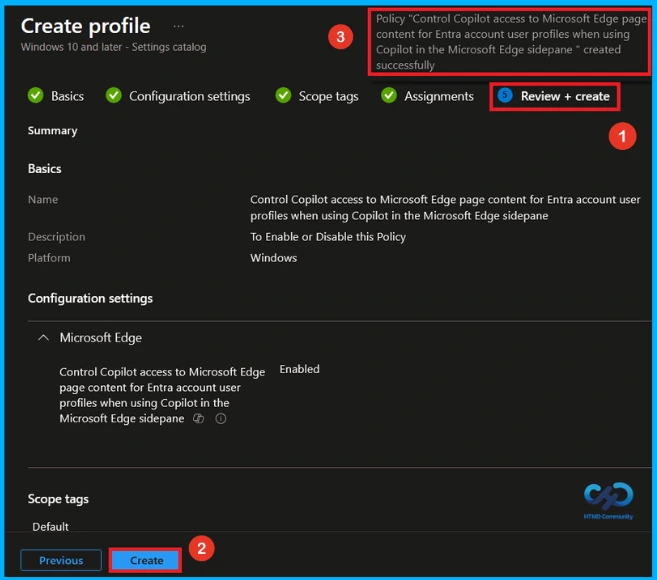The width and height of the screenshot is (657, 580).
Task: Click the Scope tags section heading
Action: (58, 499)
